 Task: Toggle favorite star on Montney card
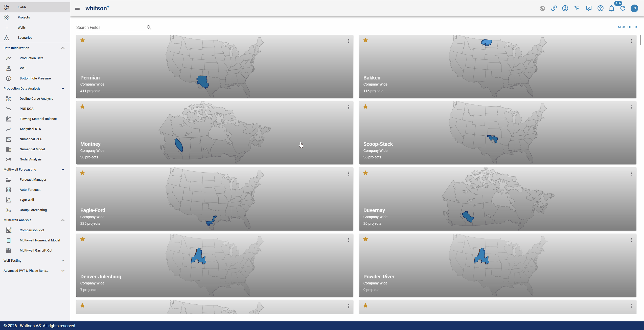pyautogui.click(x=82, y=107)
